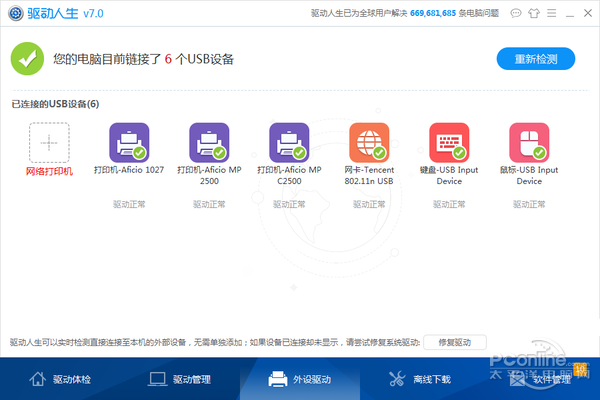
Task: Click the 重新检测 button
Action: point(536,59)
